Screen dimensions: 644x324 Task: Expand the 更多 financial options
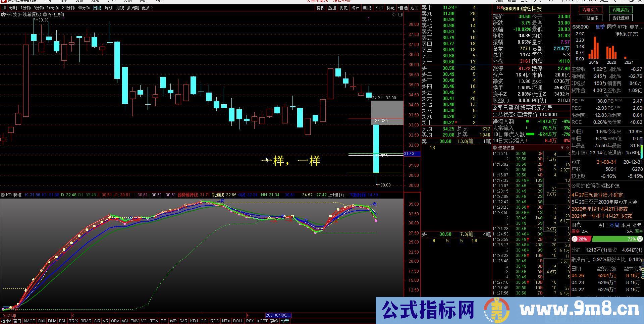pyautogui.click(x=636, y=27)
